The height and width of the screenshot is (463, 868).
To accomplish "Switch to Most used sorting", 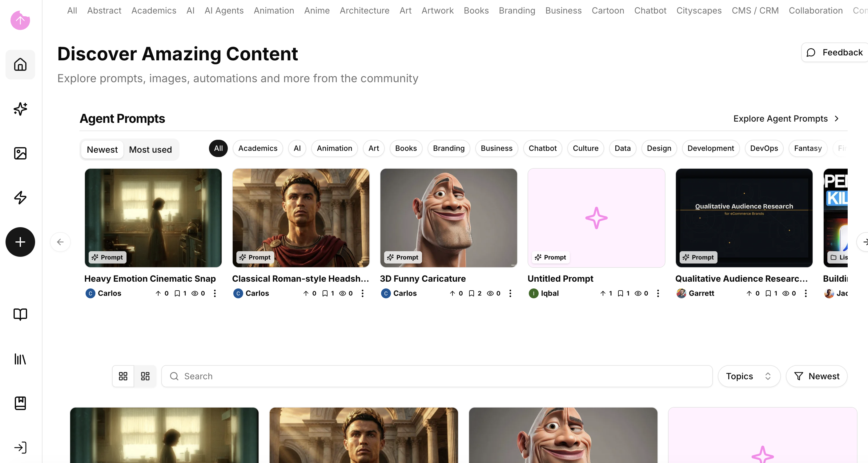I will click(x=150, y=150).
